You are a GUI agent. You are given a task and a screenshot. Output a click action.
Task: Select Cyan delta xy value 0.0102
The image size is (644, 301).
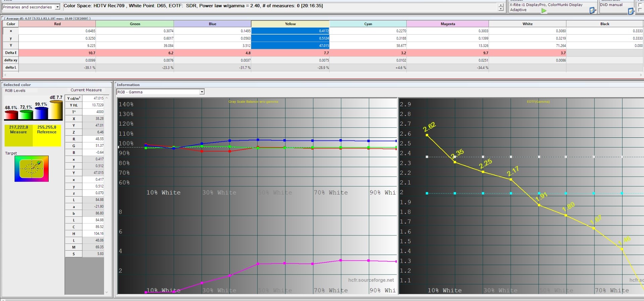click(368, 60)
